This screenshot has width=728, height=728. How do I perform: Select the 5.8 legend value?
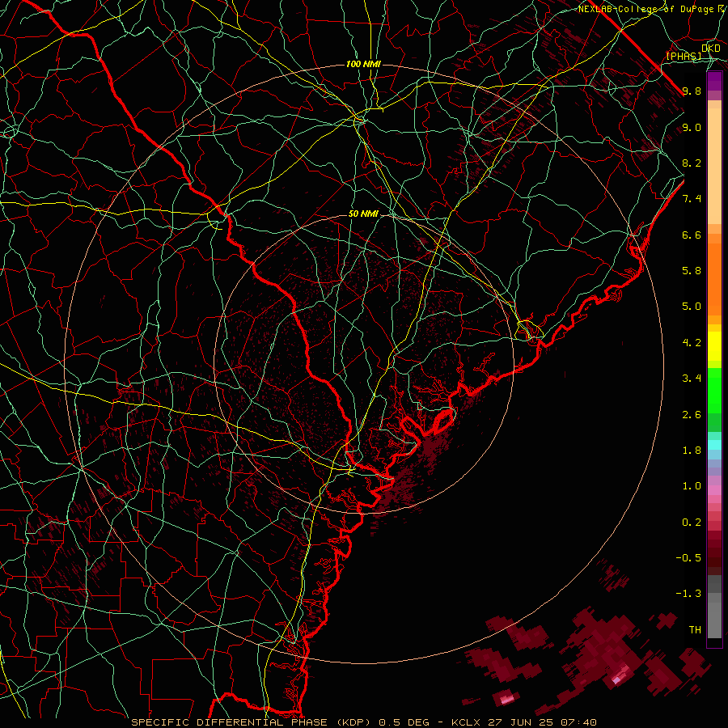point(692,271)
